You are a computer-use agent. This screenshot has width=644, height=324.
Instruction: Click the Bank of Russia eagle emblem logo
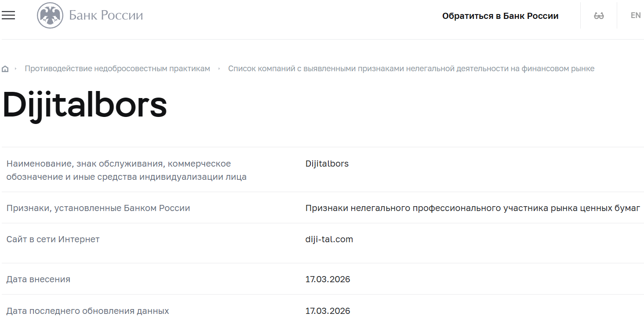point(51,15)
